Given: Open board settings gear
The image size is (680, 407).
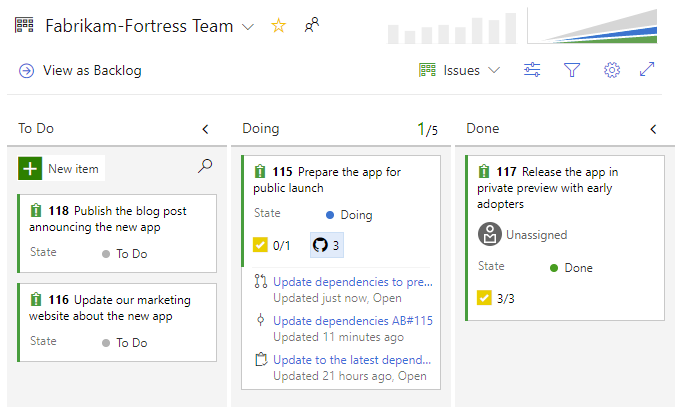Looking at the screenshot, I should click(x=612, y=70).
